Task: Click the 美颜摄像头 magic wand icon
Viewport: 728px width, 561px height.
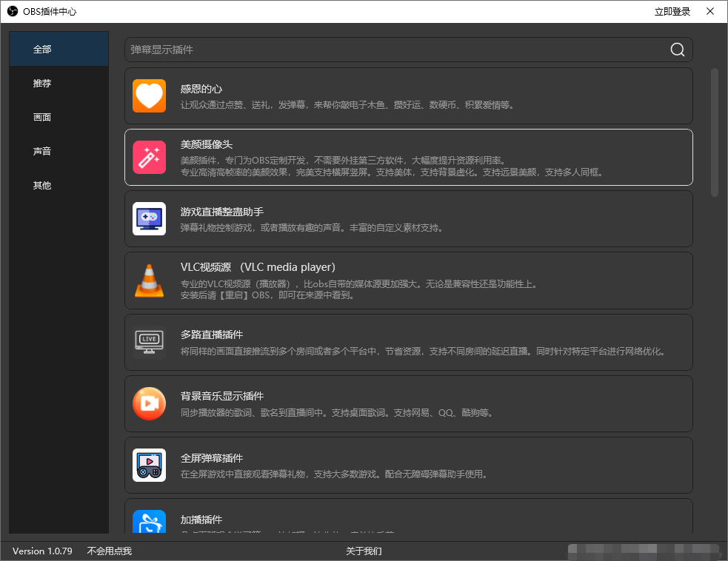Action: (149, 158)
